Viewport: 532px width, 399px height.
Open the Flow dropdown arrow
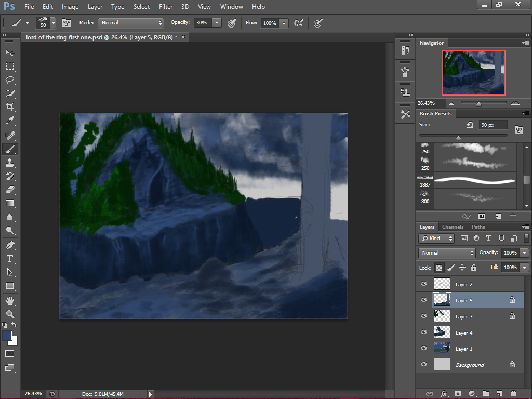(284, 23)
